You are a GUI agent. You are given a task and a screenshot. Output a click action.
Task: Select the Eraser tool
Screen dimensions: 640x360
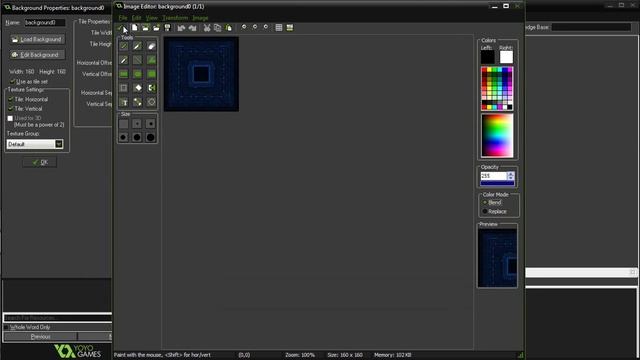pyautogui.click(x=151, y=47)
